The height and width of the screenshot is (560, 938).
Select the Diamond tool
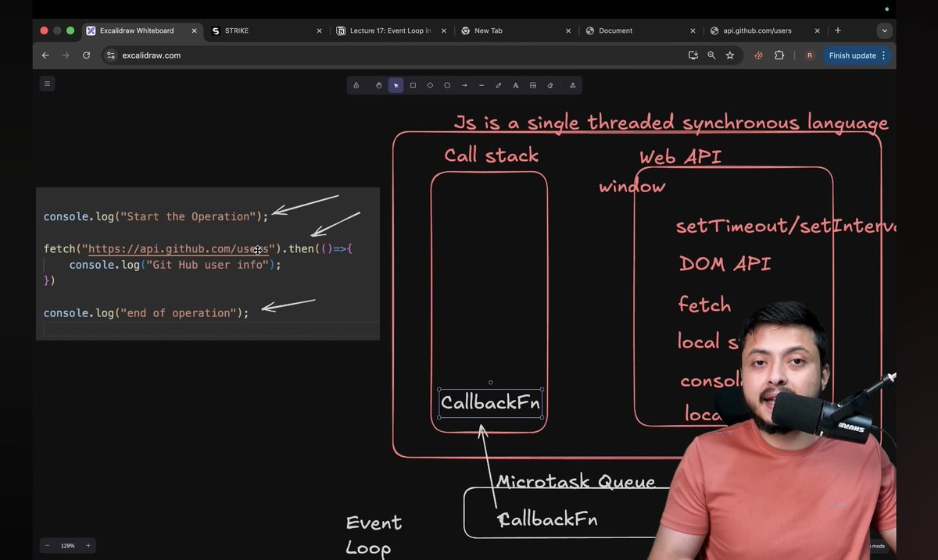click(430, 85)
